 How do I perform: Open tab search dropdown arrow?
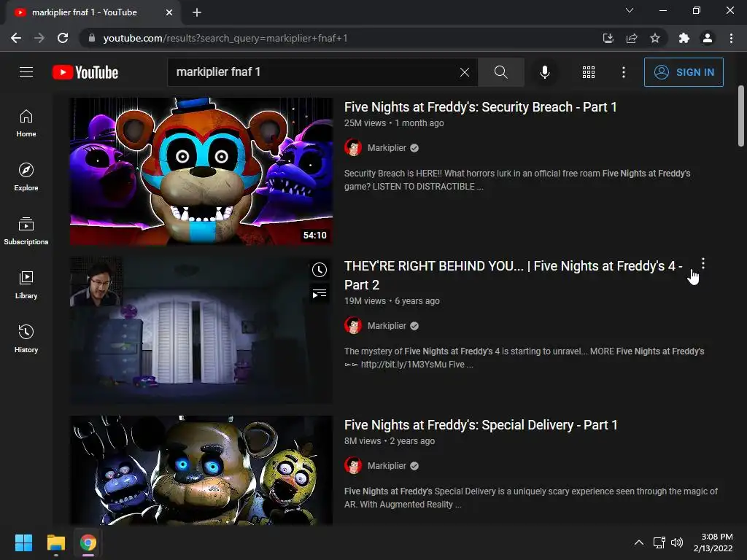click(630, 10)
